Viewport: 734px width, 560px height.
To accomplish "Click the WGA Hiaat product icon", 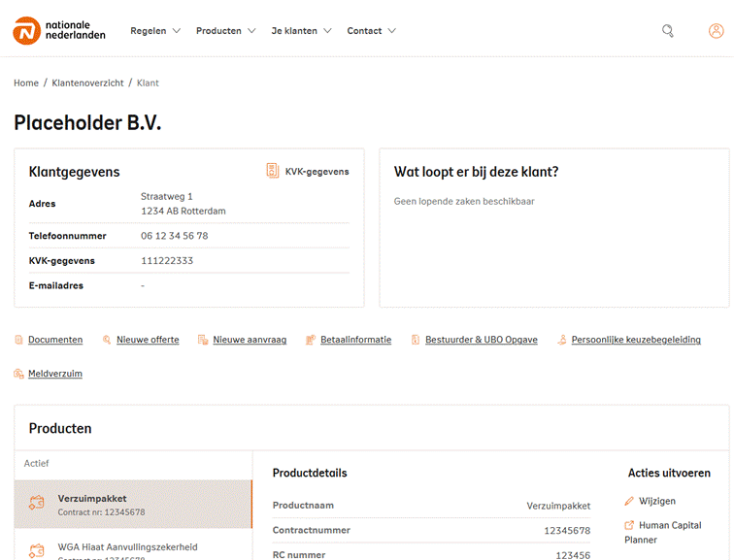I will click(37, 550).
